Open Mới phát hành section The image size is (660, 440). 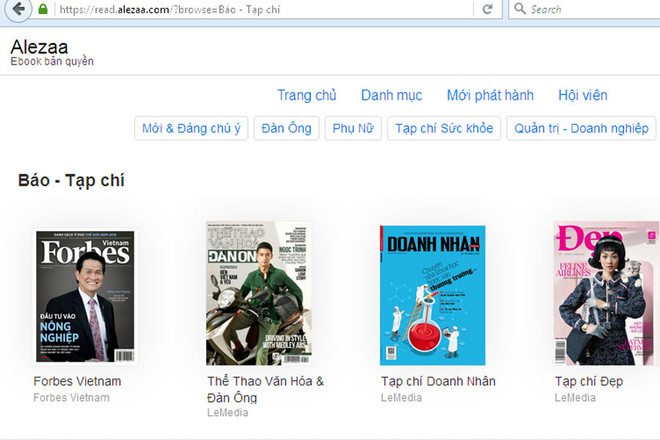pyautogui.click(x=490, y=95)
